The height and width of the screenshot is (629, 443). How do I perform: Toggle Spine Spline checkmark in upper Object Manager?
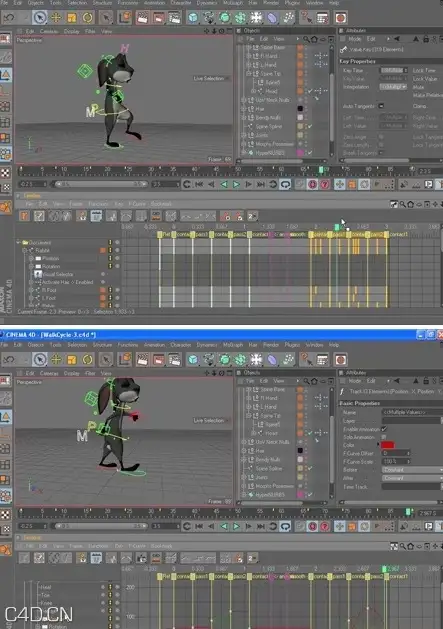pyautogui.click(x=310, y=126)
